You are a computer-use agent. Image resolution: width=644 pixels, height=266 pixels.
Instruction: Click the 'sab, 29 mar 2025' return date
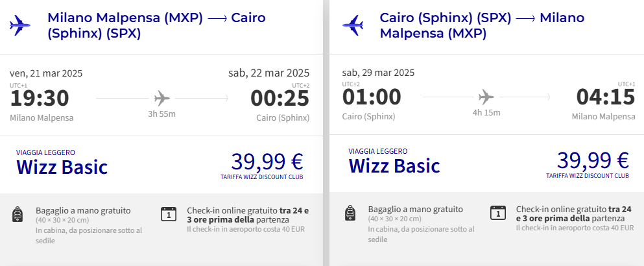pos(378,73)
